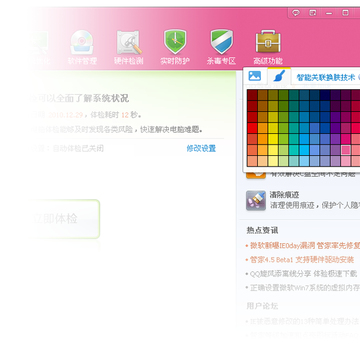Click the 用户论坛 heading

pyautogui.click(x=262, y=306)
